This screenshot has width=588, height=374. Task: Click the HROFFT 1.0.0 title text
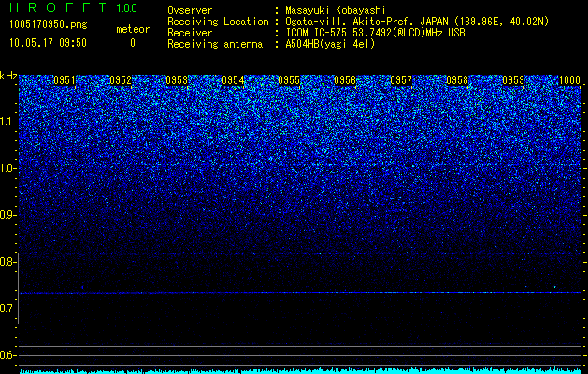(x=74, y=7)
